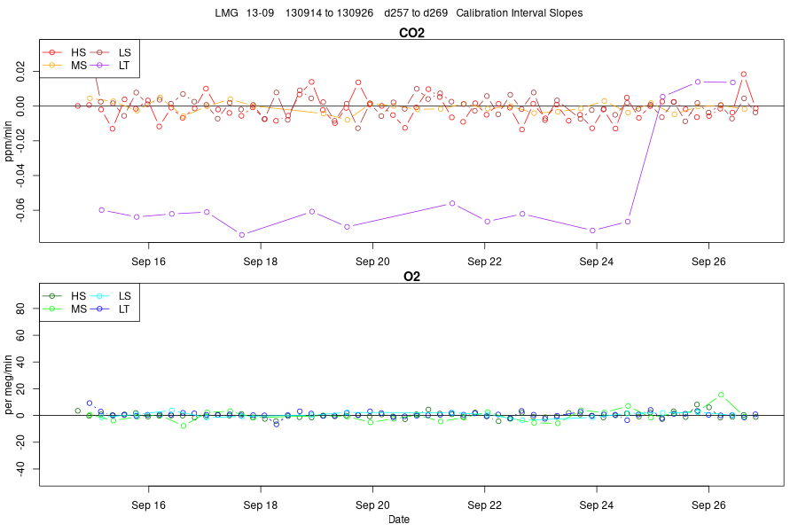Click the -0.06 tick label on CO2 y-axis

coord(20,210)
